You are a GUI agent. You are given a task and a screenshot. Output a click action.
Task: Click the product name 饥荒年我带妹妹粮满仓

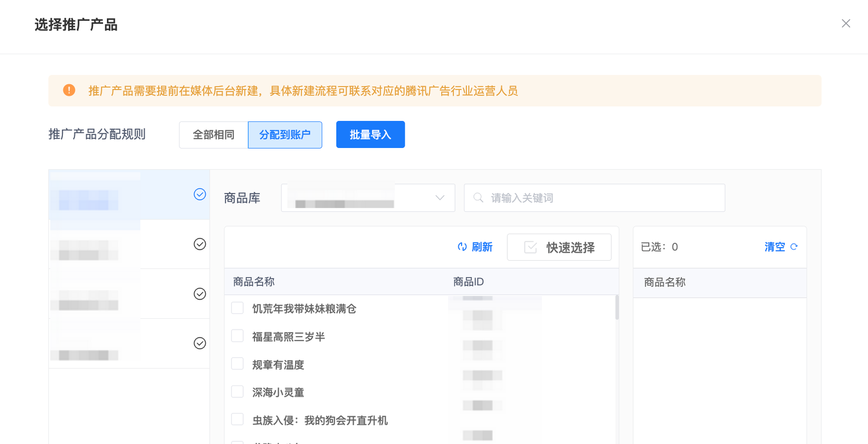(x=304, y=309)
